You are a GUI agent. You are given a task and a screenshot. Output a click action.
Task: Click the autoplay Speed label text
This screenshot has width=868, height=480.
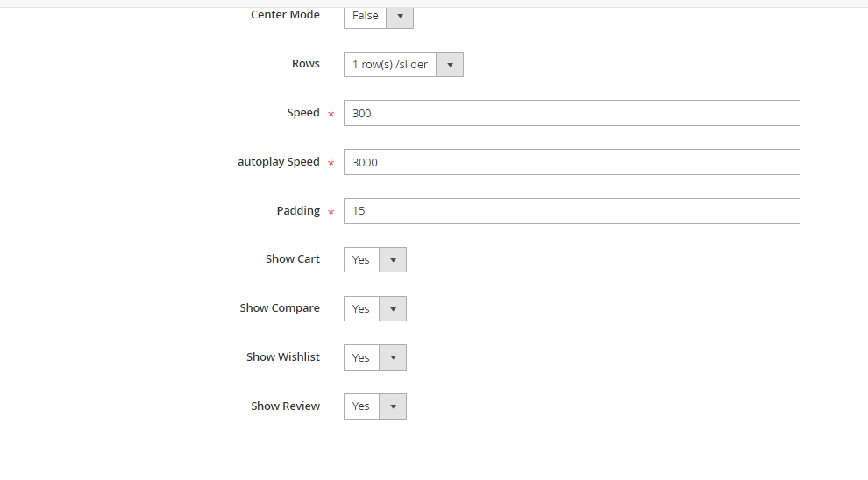point(278,162)
